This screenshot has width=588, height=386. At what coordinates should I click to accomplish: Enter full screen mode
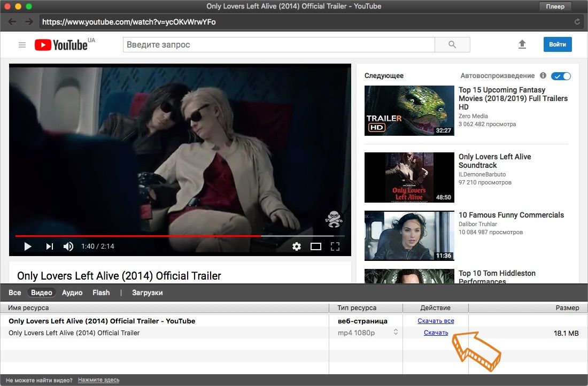click(335, 246)
